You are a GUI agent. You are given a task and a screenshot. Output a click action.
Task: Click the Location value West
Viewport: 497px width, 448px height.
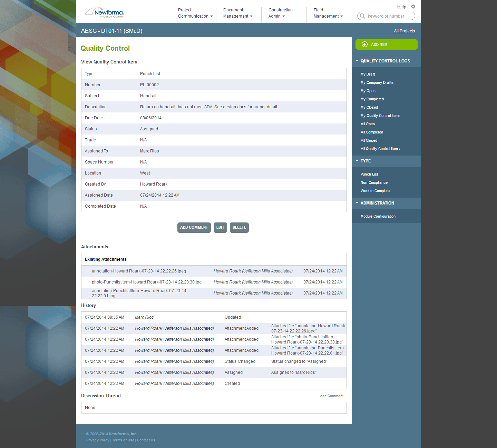click(145, 173)
